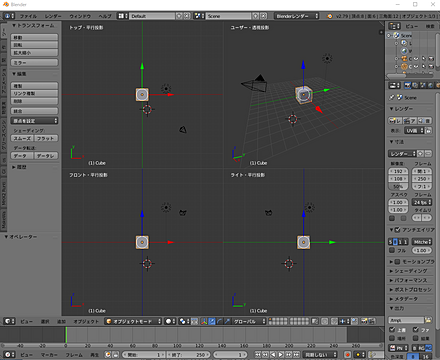Toggle the 上書 (overwrite) checkbox

coord(392,330)
